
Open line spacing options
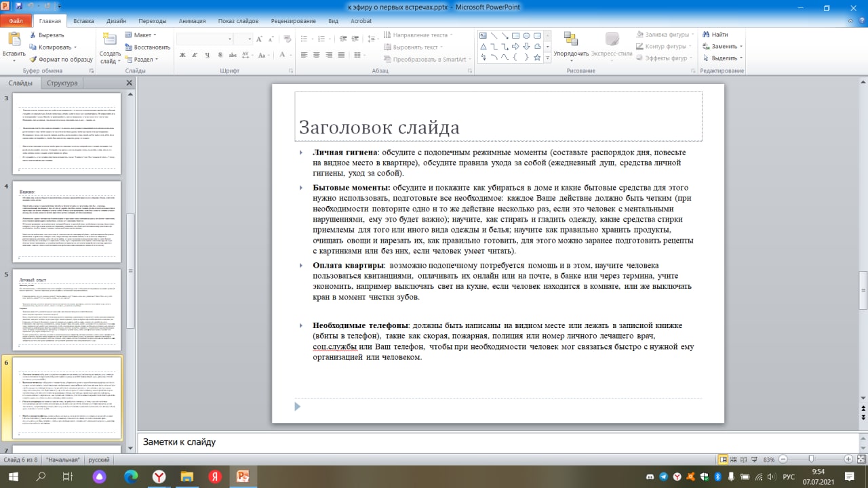(x=372, y=39)
